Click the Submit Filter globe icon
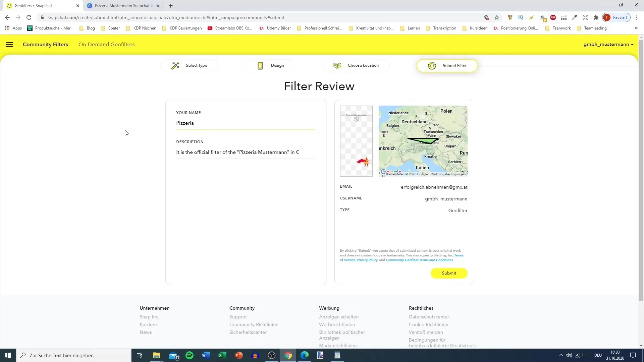 pyautogui.click(x=432, y=66)
